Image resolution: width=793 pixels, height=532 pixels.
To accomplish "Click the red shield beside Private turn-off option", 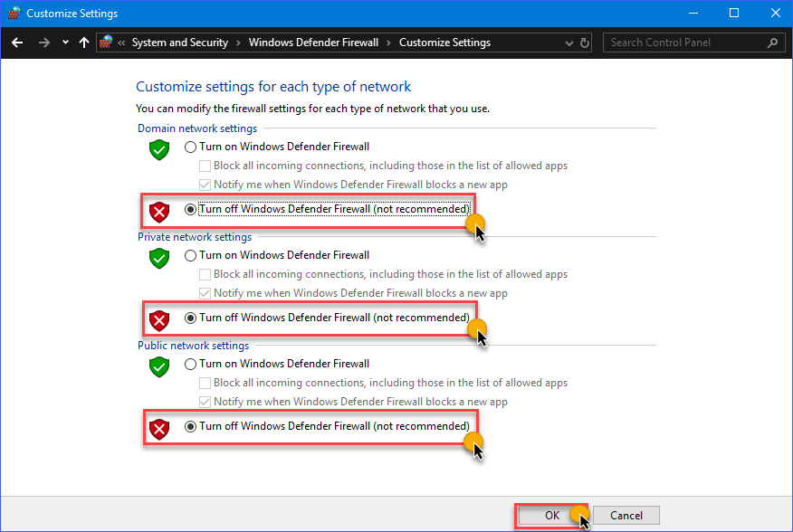I will coord(159,320).
